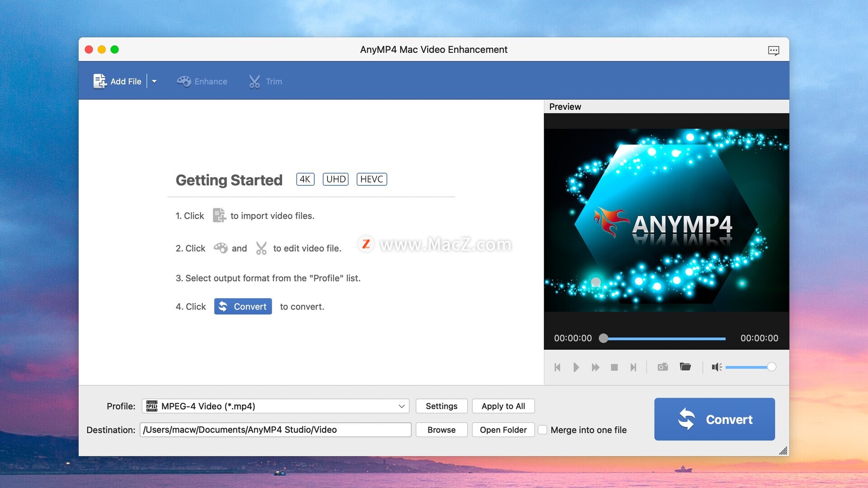Viewport: 868px width, 488px height.
Task: Close the window with red button
Action: coord(89,50)
